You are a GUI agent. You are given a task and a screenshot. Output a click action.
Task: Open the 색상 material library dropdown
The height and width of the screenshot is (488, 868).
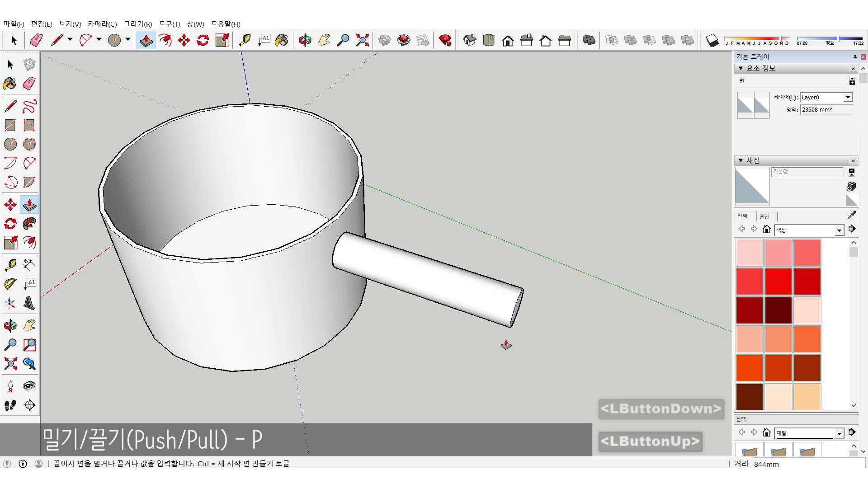[839, 230]
